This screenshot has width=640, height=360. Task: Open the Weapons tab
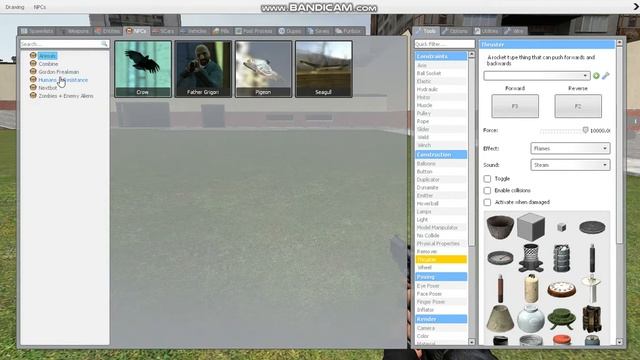(x=75, y=31)
